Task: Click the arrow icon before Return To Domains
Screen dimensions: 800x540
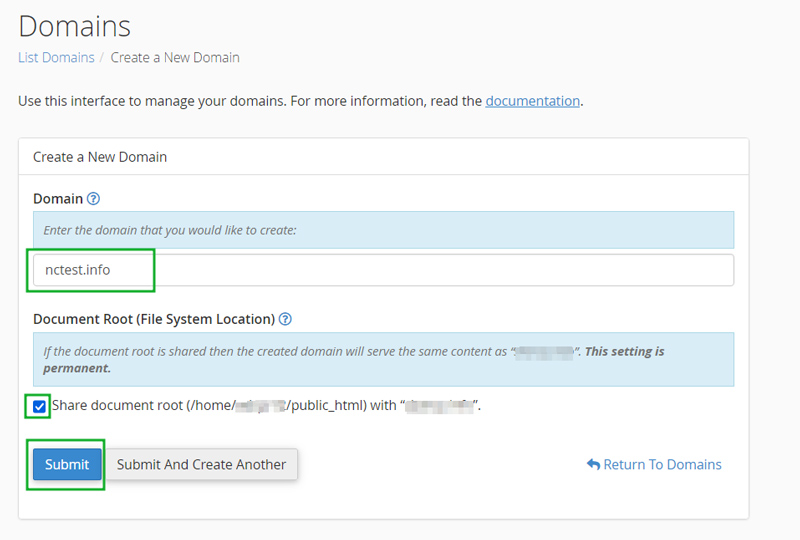Action: pos(593,464)
